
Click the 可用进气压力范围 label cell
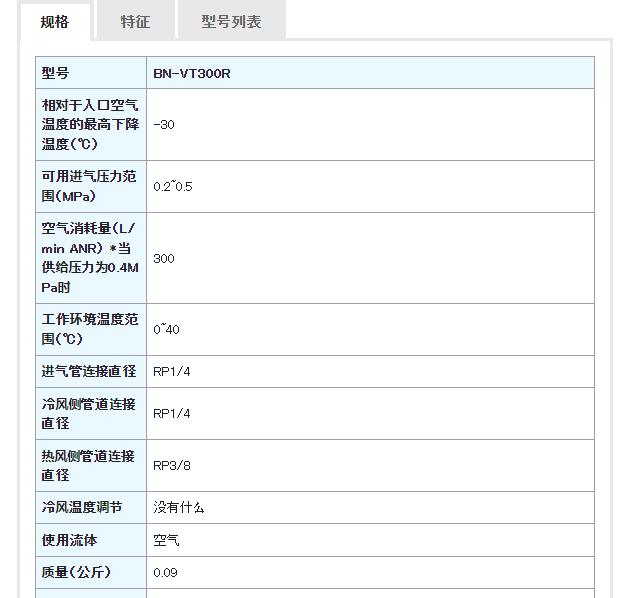(91, 187)
